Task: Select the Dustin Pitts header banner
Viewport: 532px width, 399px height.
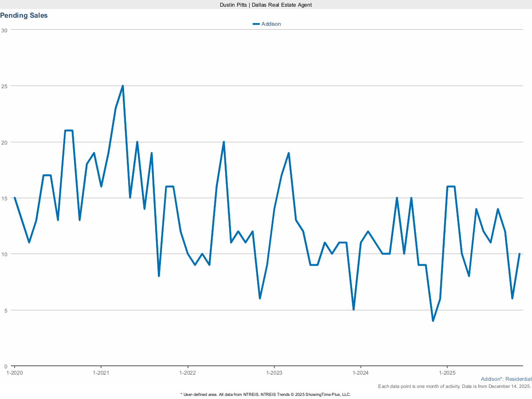Action: (x=265, y=5)
